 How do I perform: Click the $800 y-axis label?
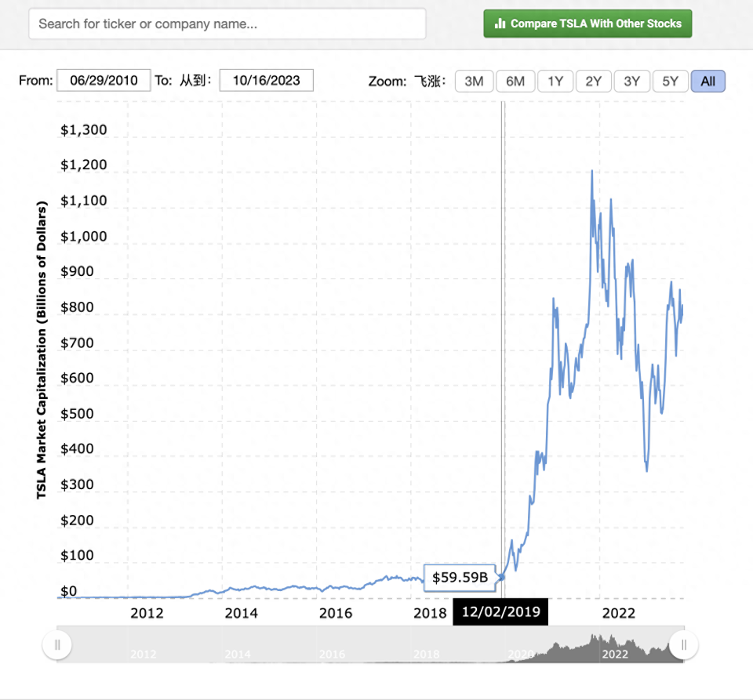tap(77, 307)
